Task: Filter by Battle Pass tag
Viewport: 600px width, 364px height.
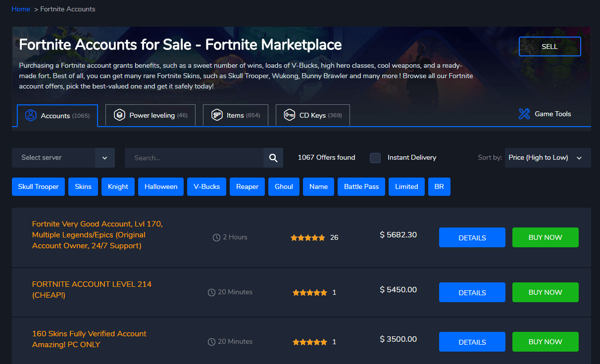Action: [361, 186]
